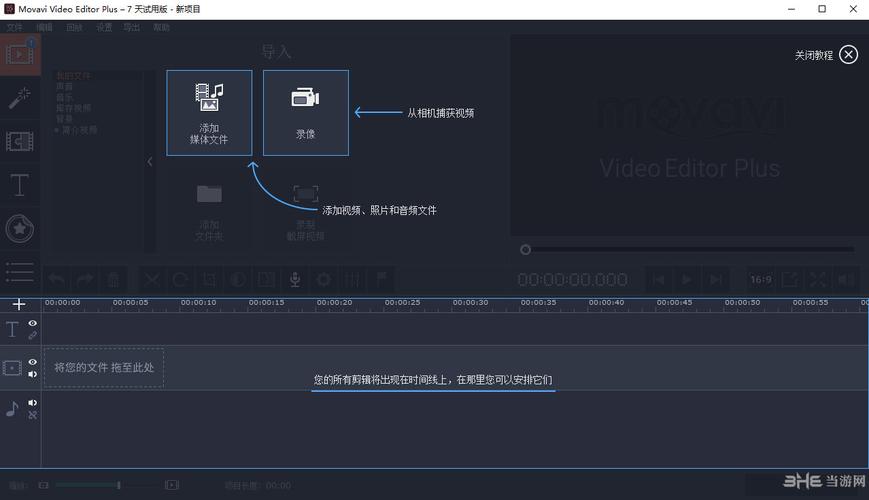Image resolution: width=869 pixels, height=500 pixels.
Task: Detach the preview window icon
Action: pos(790,279)
